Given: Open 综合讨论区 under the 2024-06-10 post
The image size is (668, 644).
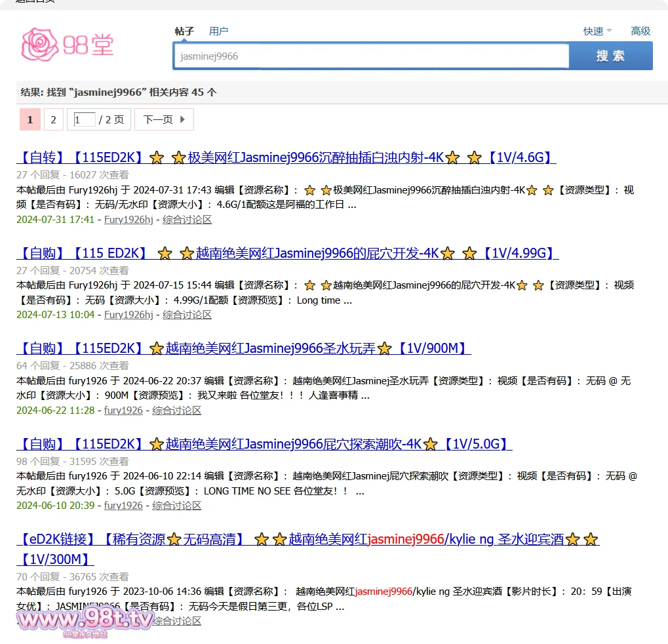Looking at the screenshot, I should tap(176, 506).
